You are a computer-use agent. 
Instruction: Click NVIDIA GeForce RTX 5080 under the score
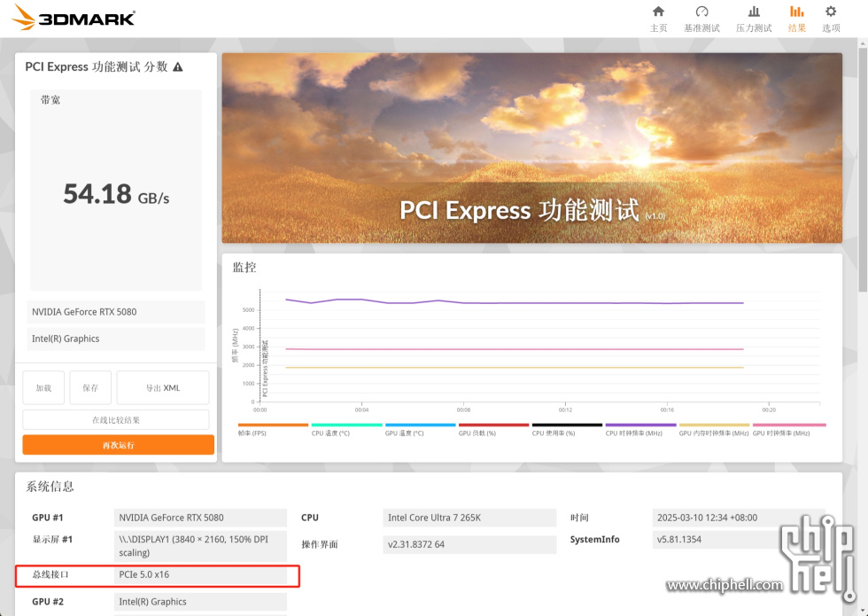[x=116, y=312]
